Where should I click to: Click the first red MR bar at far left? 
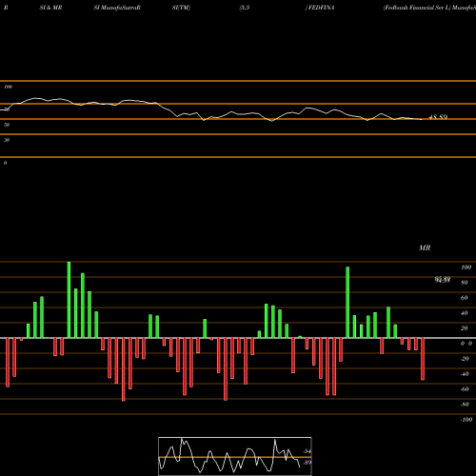[x=8, y=363]
